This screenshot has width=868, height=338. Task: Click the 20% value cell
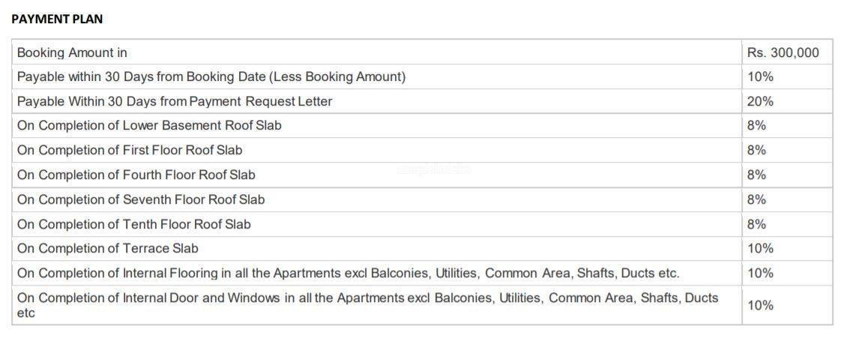tap(760, 101)
